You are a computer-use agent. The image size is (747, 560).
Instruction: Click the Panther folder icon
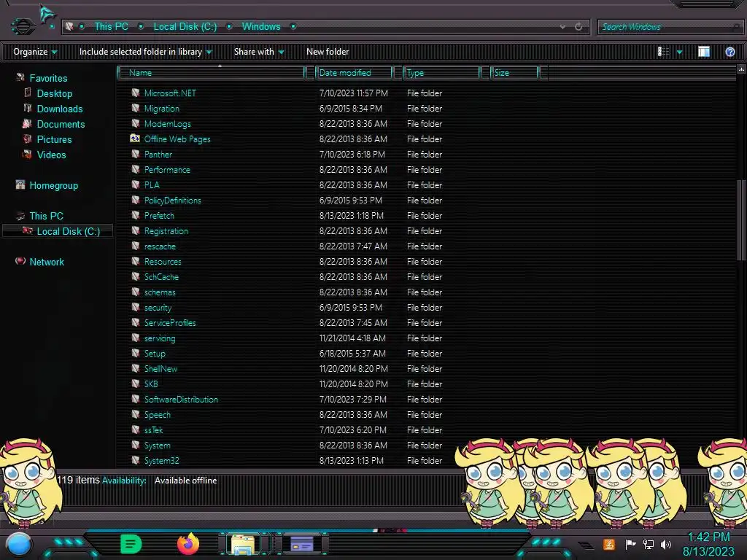[x=135, y=154]
